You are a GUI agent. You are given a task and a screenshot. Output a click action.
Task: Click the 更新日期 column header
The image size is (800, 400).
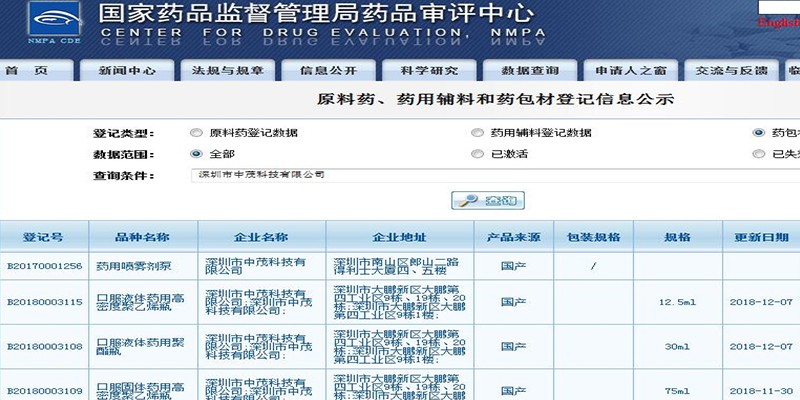click(x=761, y=237)
